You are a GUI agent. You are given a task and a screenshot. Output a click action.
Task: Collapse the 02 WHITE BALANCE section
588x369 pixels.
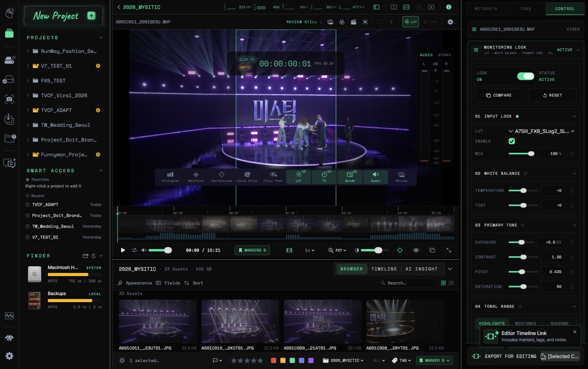click(x=574, y=173)
